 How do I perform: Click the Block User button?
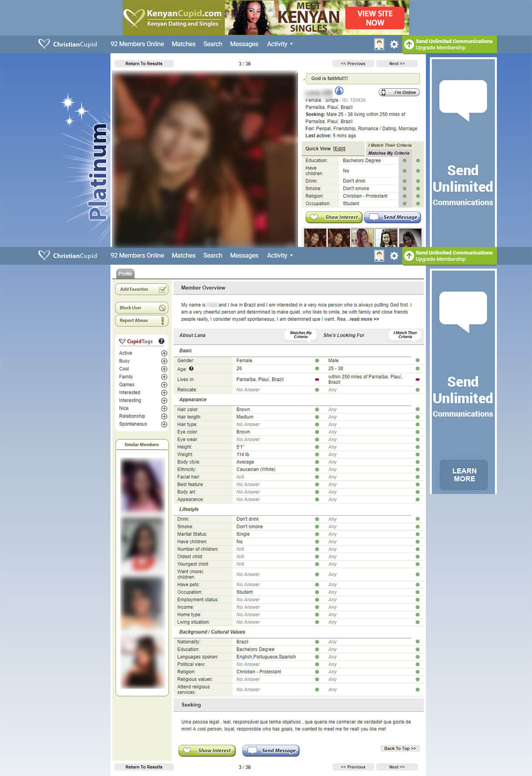click(x=142, y=308)
